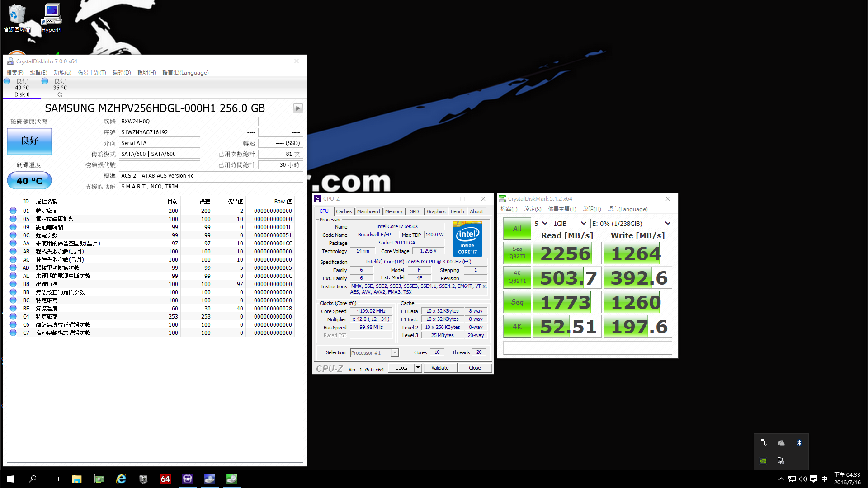Image resolution: width=868 pixels, height=488 pixels.
Task: Open the 設定(S) menu in CrystalDiskMark
Action: tap(533, 209)
